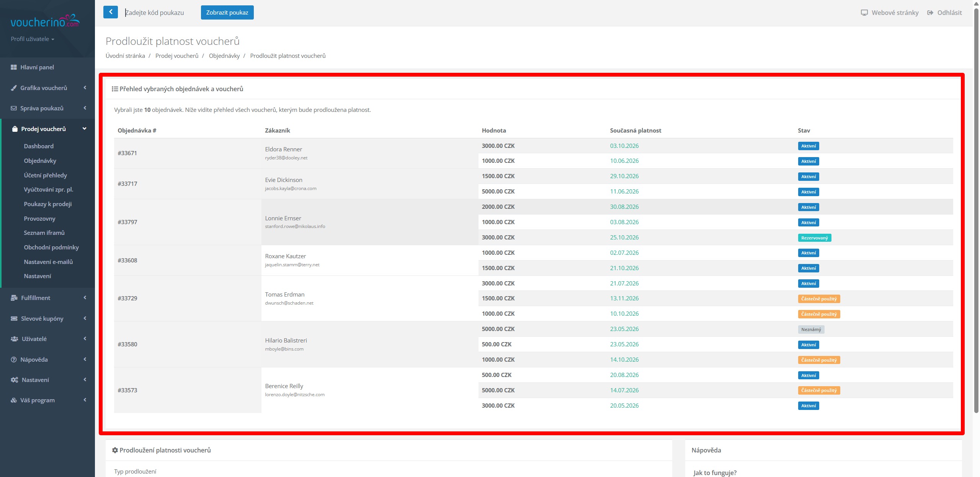Click the Odhlásit logout link
The width and height of the screenshot is (980, 477).
coord(944,13)
